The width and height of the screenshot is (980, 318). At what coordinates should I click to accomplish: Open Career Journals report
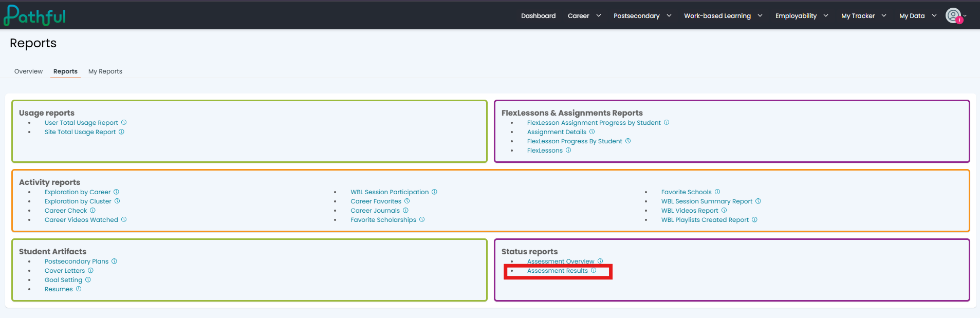click(x=375, y=211)
